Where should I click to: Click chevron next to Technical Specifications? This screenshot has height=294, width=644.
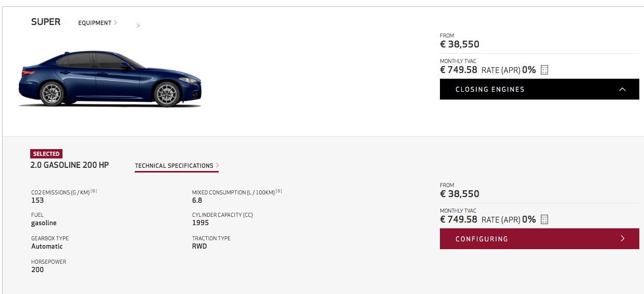[217, 165]
